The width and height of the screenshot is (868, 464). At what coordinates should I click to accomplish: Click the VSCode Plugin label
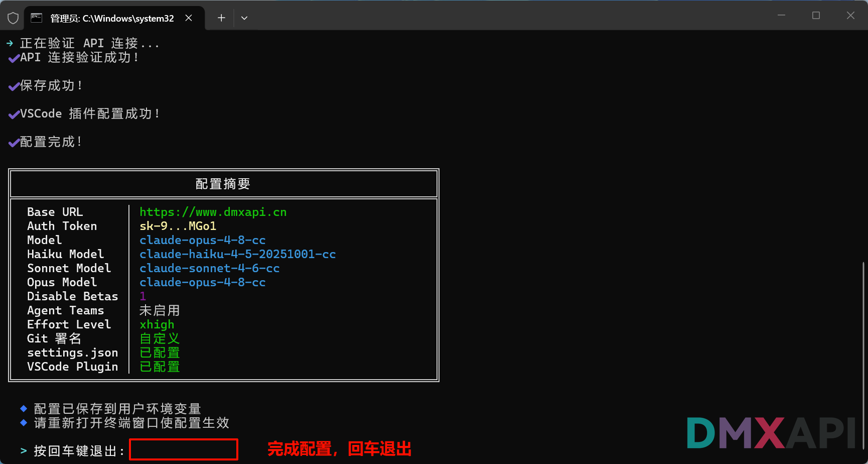[73, 367]
